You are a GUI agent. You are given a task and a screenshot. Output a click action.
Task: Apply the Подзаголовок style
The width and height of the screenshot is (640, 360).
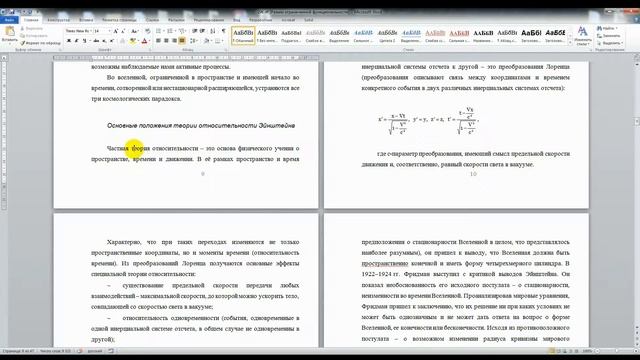coord(291,36)
